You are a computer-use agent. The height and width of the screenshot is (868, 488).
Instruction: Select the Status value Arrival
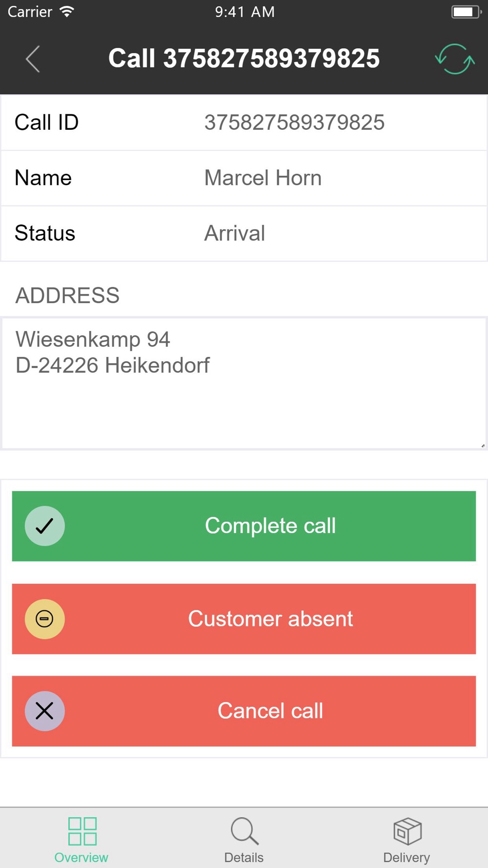coord(235,233)
